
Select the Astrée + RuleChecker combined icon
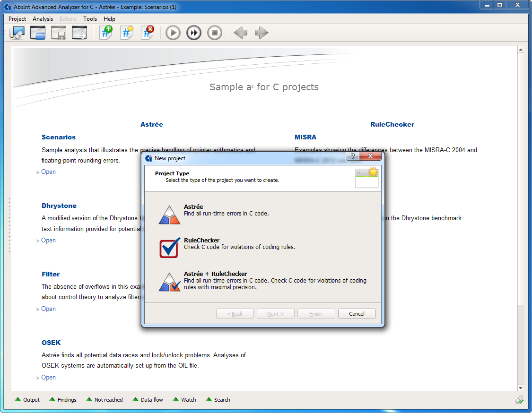click(169, 282)
